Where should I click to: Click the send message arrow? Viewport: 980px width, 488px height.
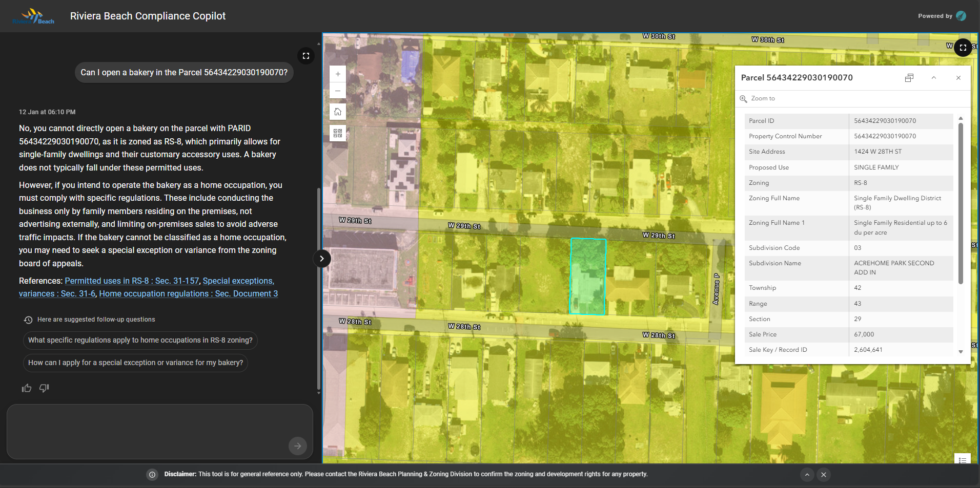point(297,445)
